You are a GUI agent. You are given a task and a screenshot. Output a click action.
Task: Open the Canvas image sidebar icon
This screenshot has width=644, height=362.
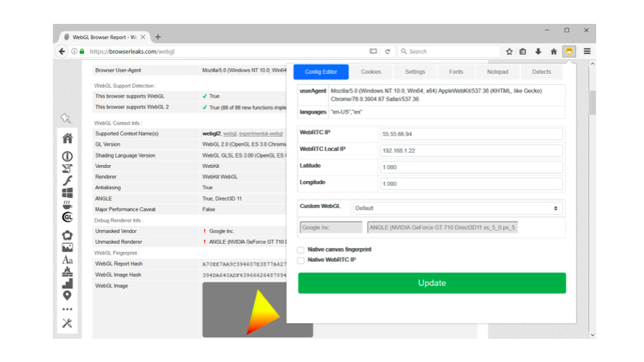click(x=67, y=248)
